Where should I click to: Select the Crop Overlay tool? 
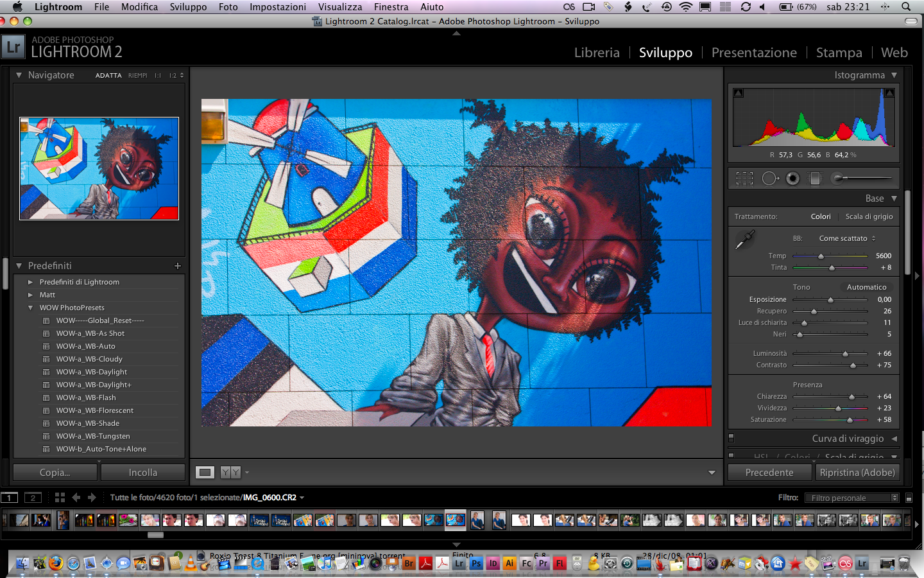(x=744, y=179)
